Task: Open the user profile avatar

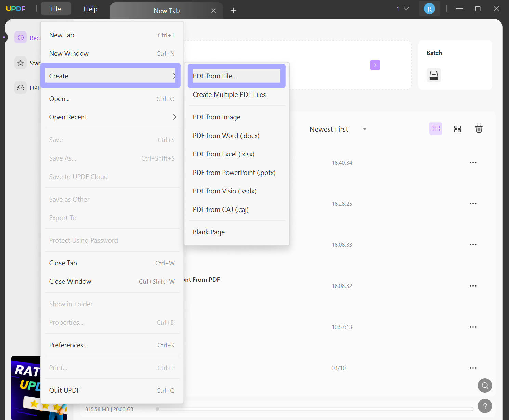Action: [x=429, y=9]
